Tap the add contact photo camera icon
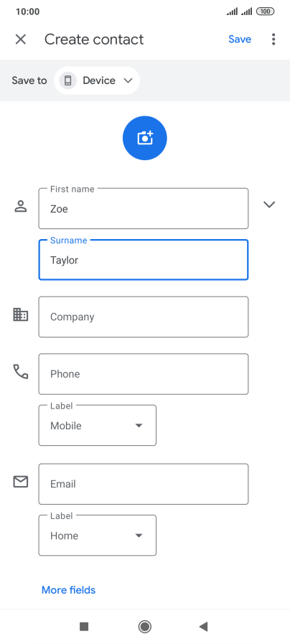The width and height of the screenshot is (290, 644). 144,138
